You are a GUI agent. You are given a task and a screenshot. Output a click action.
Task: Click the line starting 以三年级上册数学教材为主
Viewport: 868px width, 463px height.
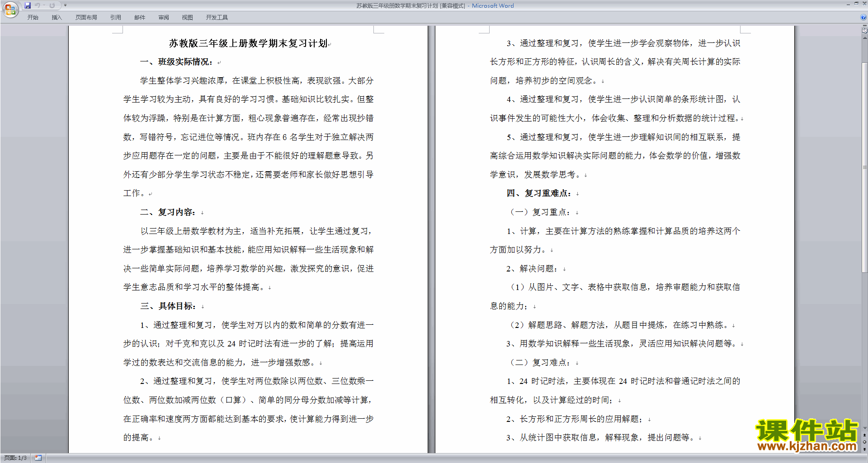tap(257, 231)
